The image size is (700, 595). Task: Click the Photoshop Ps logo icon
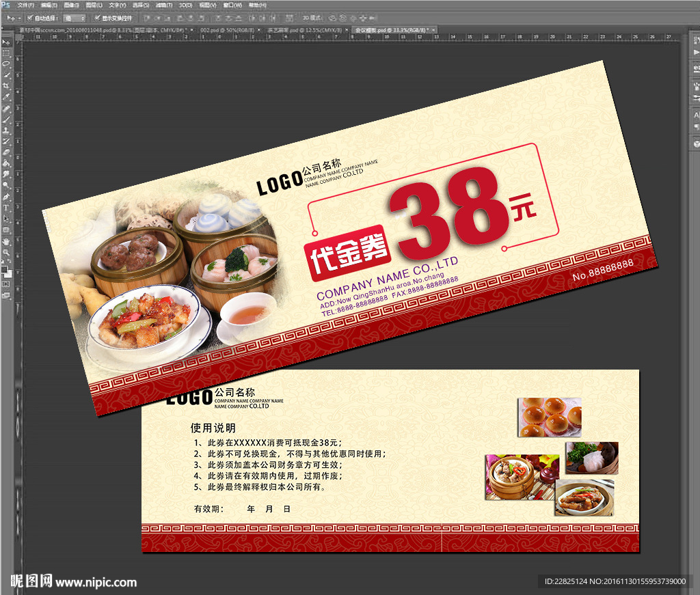5,5
